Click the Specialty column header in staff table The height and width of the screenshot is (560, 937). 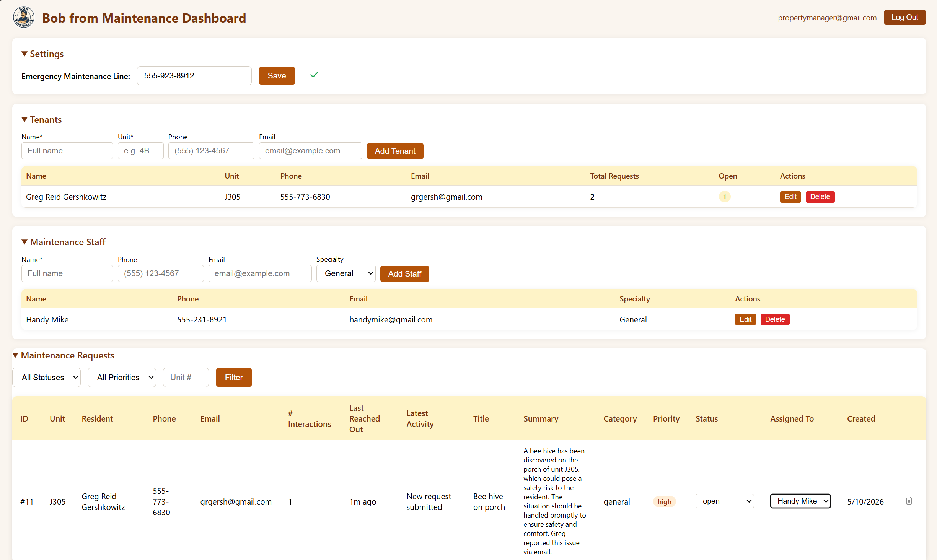(634, 299)
